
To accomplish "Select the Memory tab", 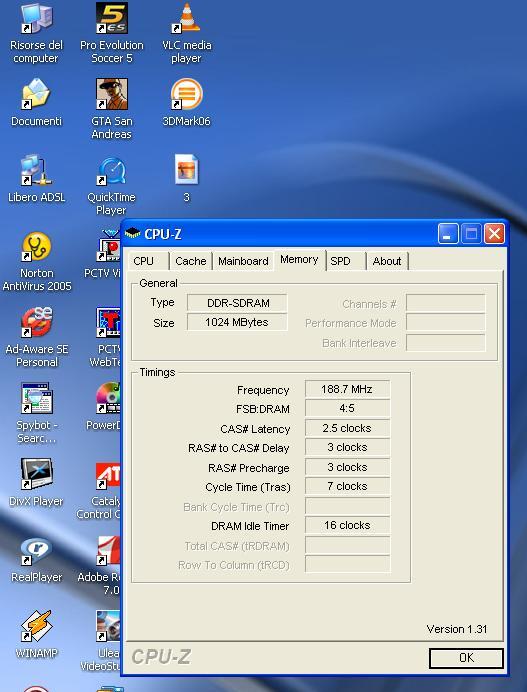I will tap(299, 260).
